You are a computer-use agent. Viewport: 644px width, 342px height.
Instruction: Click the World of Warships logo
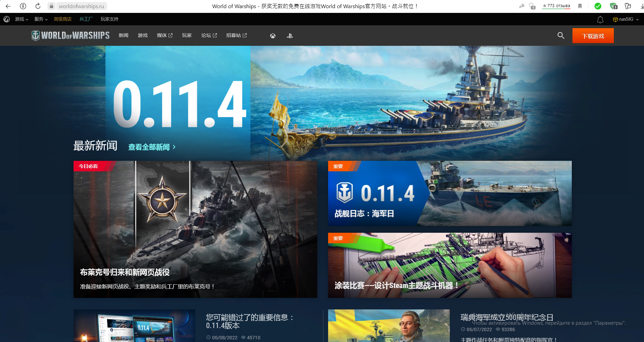tap(71, 35)
